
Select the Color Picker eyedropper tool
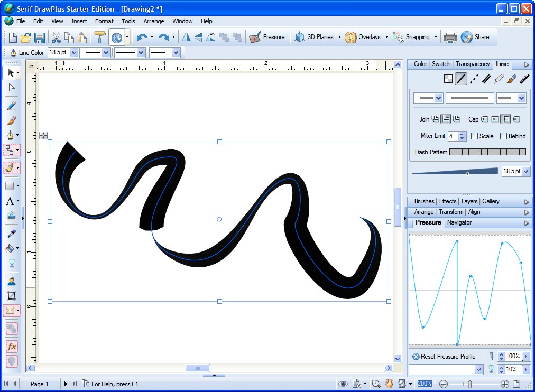tap(11, 234)
